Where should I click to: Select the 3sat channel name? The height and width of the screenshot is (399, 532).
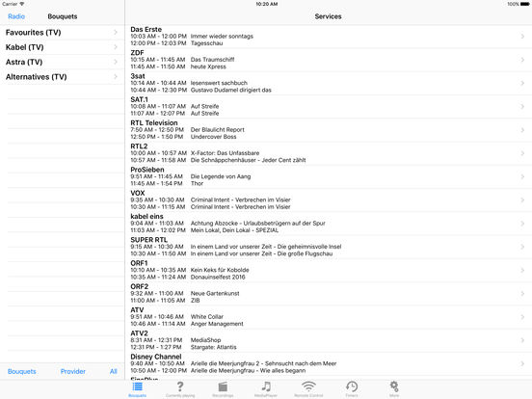click(x=138, y=76)
